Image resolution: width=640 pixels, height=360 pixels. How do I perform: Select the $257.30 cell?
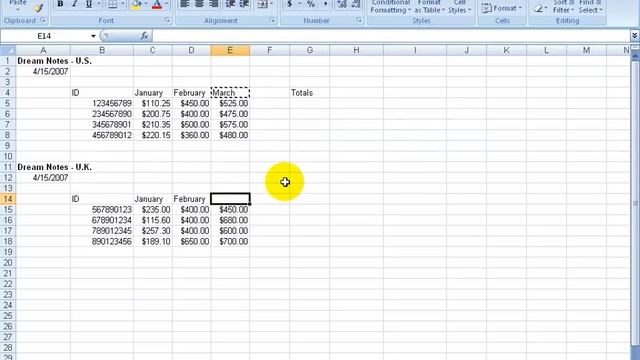pyautogui.click(x=153, y=231)
